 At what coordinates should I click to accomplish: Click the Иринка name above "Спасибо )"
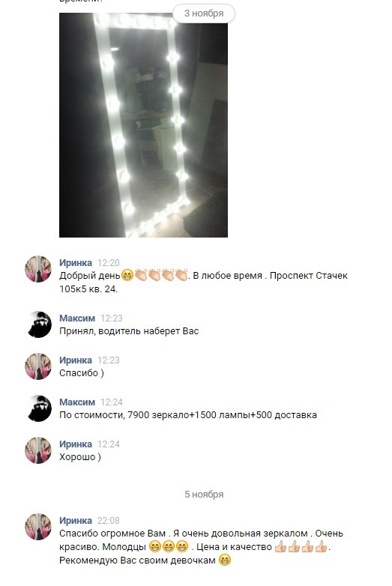coord(76,360)
